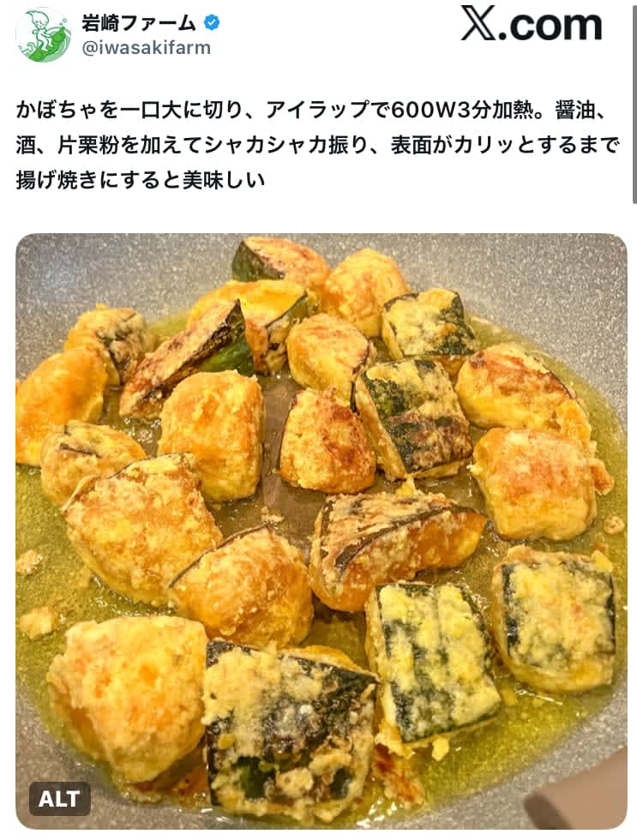This screenshot has height=840, width=637.
Task: Click the X logo in the X.com watermark
Action: 478,24
